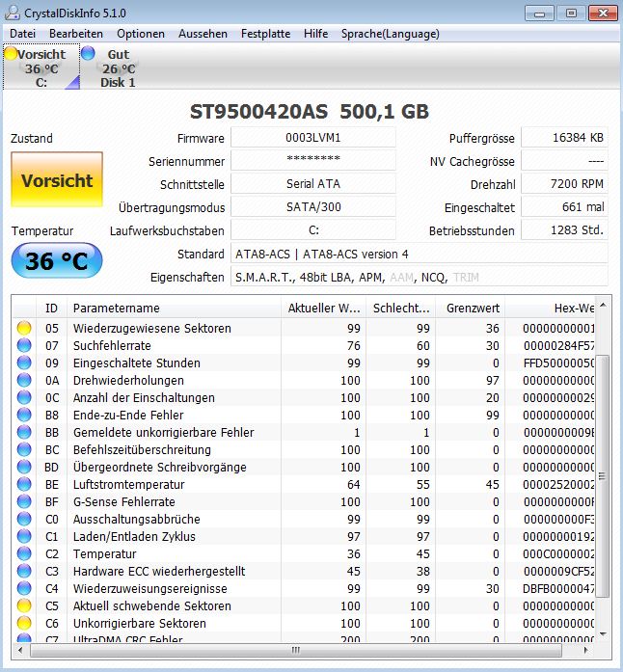Click the blue status icon for Ausschaltungsabbrüche
623x672 pixels.
pos(24,519)
